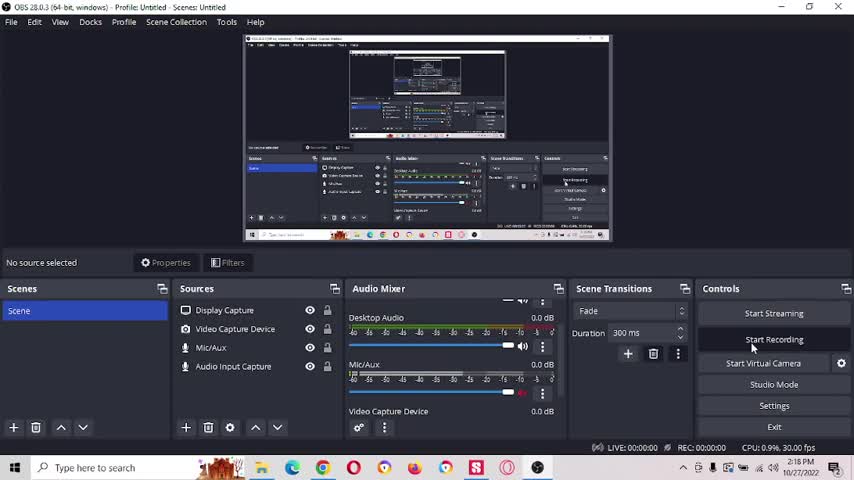The width and height of the screenshot is (854, 480).
Task: Lock the Video Capture Device source
Action: tap(327, 329)
